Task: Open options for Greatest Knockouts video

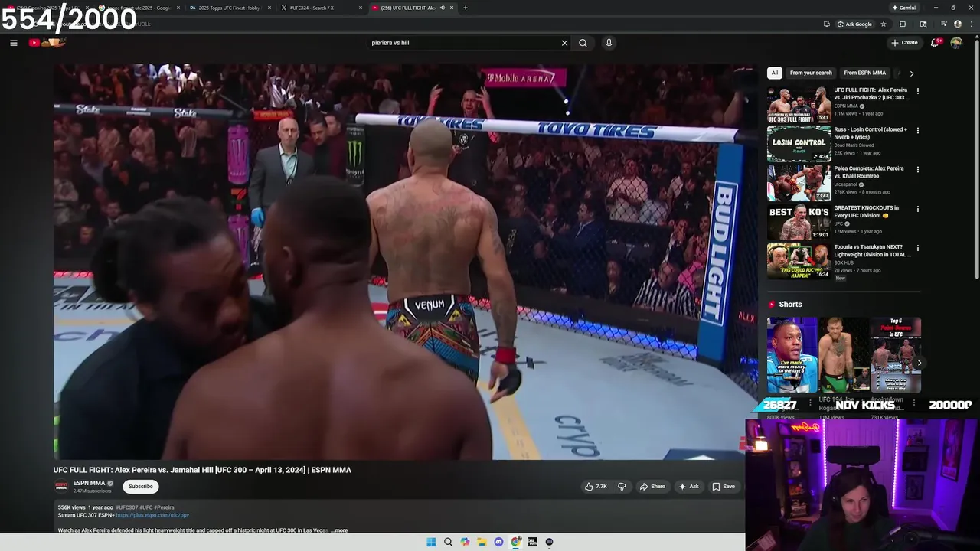Action: (917, 209)
